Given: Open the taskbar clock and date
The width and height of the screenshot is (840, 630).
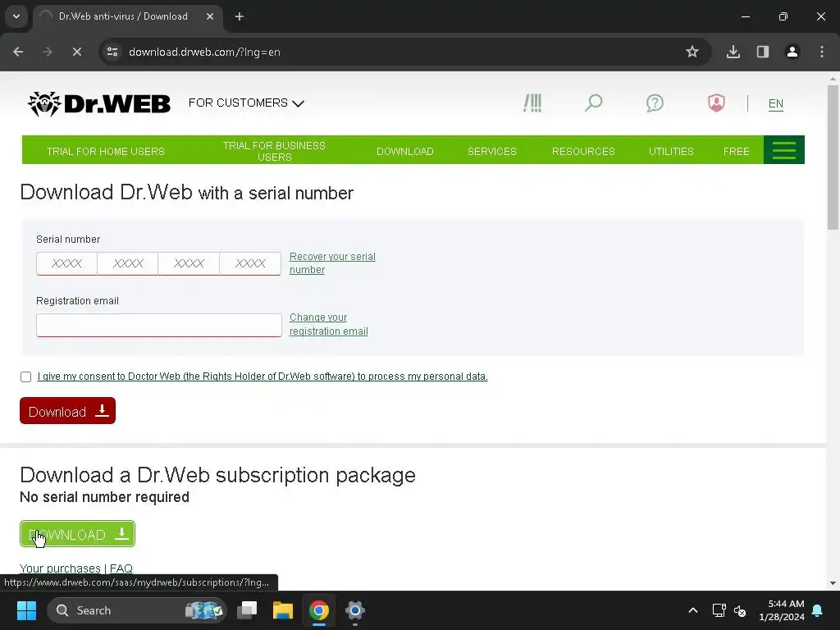Looking at the screenshot, I should (x=782, y=610).
